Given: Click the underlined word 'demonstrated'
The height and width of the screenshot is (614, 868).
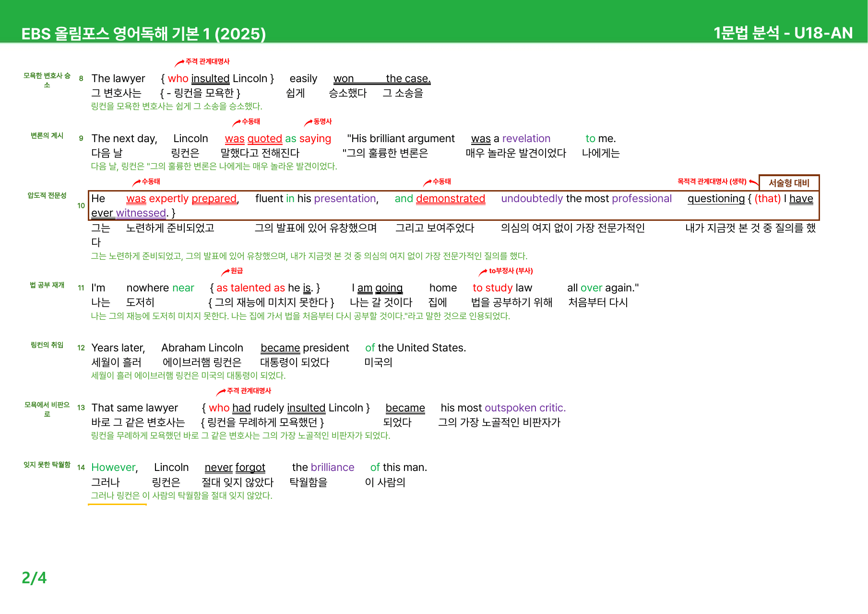Looking at the screenshot, I should tap(451, 199).
